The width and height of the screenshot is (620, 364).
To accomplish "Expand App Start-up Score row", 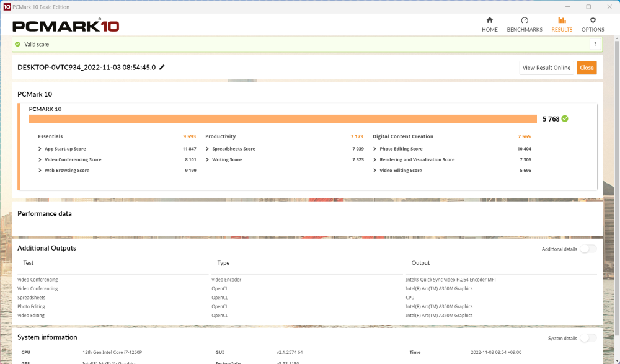I will tap(40, 149).
